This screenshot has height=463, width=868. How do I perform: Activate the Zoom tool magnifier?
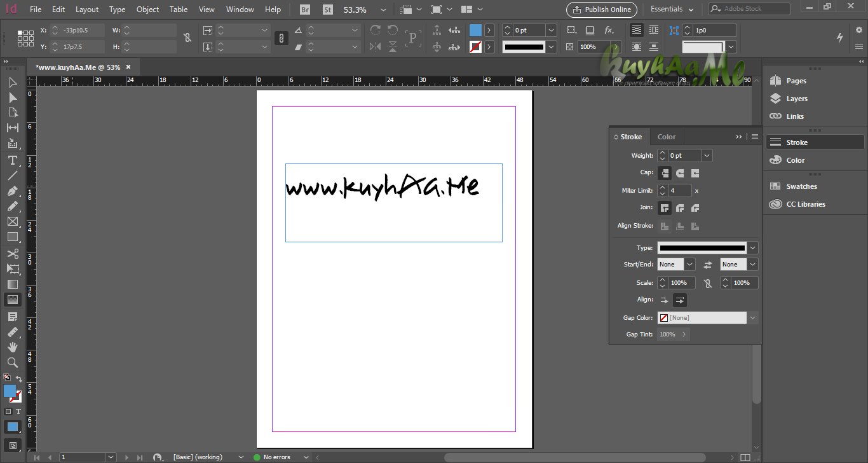(x=12, y=362)
